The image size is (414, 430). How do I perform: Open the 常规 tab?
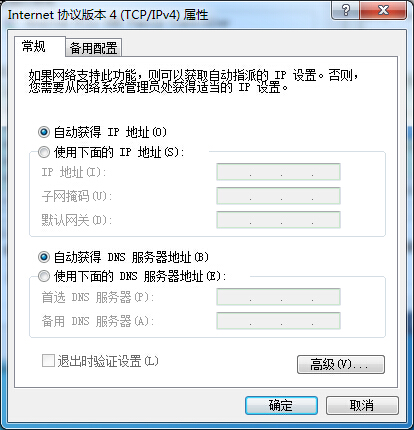(x=34, y=46)
